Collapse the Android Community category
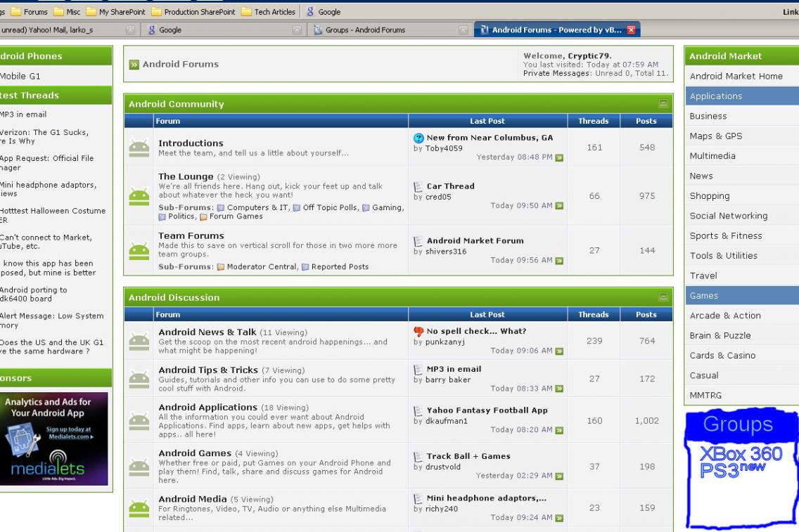799x532 pixels. point(663,104)
